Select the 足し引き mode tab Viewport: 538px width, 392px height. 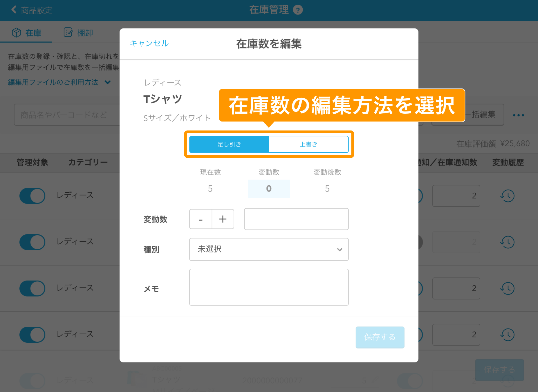(x=229, y=144)
